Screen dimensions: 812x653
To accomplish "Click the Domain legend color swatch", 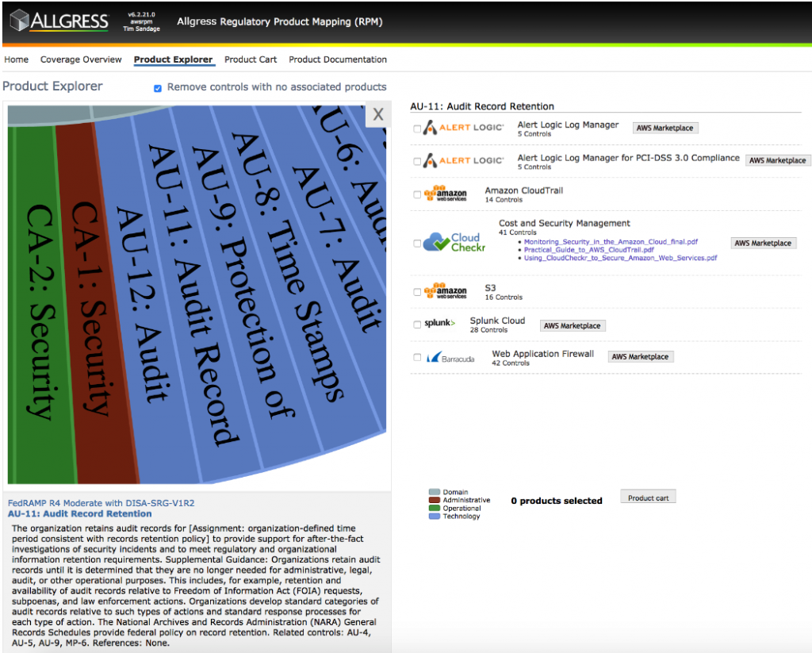I will point(435,492).
